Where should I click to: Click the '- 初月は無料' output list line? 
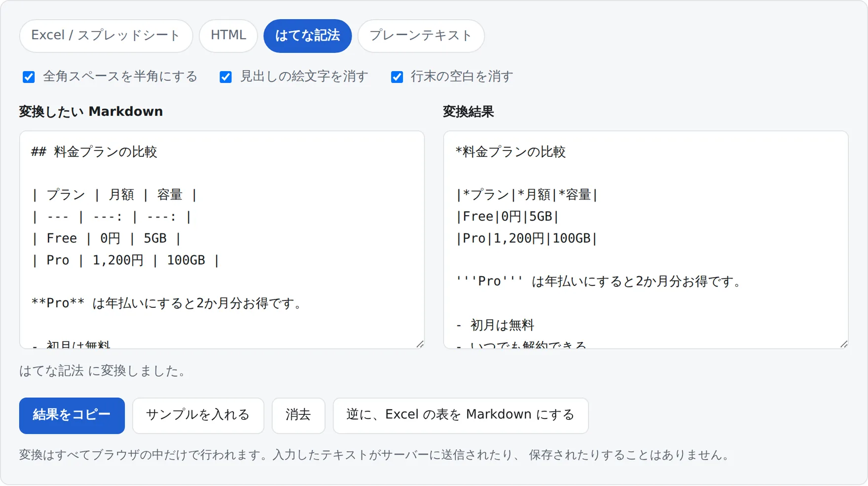[495, 325]
